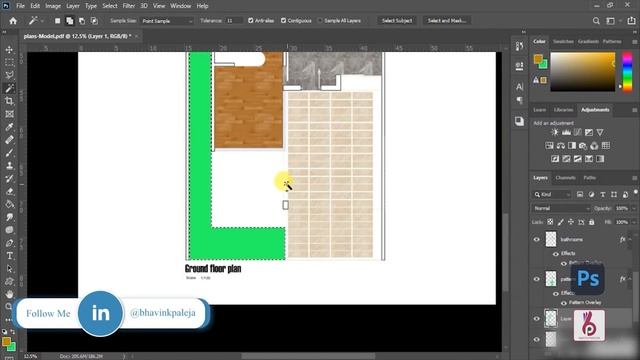Open the blend mode Normal dropdown
The height and width of the screenshot is (360, 640).
coord(561,209)
